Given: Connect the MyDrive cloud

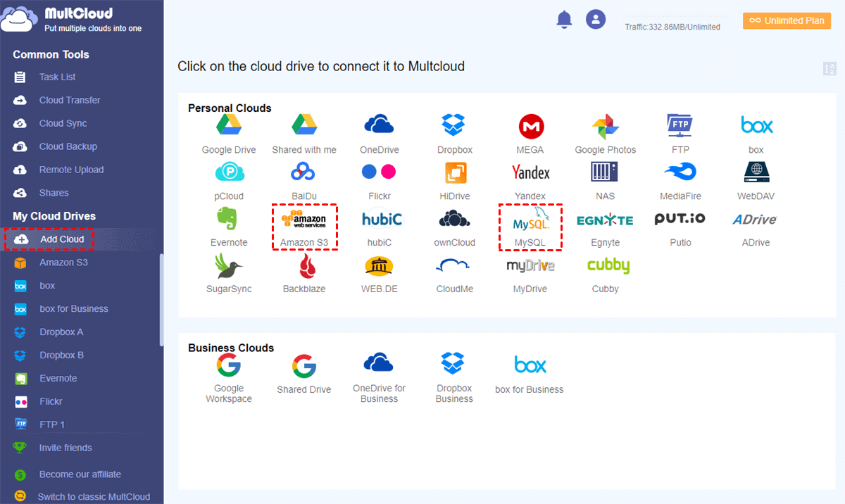Looking at the screenshot, I should click(x=530, y=273).
